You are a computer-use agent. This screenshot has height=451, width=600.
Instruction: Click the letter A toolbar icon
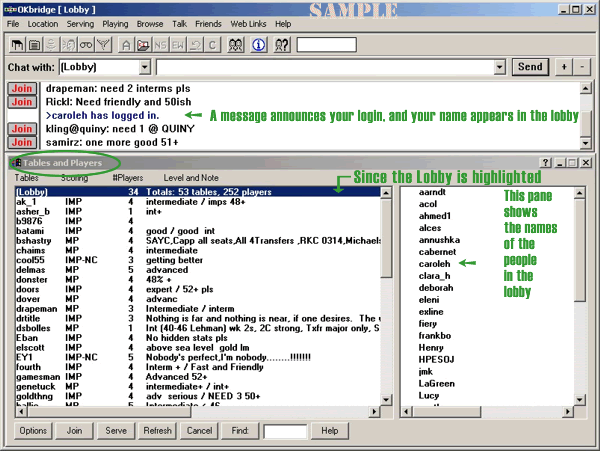click(x=126, y=45)
